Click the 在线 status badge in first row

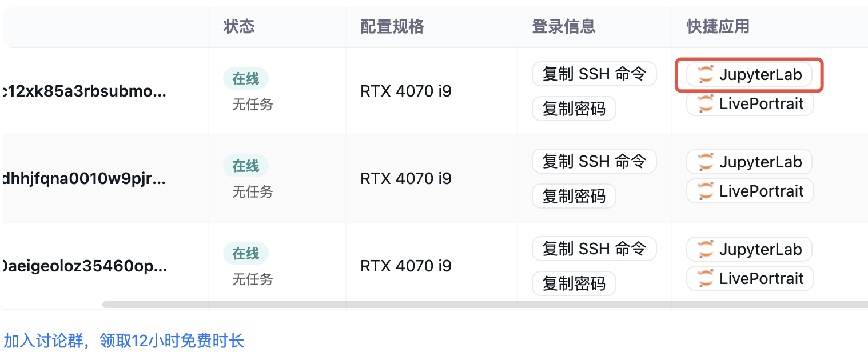pyautogui.click(x=245, y=79)
